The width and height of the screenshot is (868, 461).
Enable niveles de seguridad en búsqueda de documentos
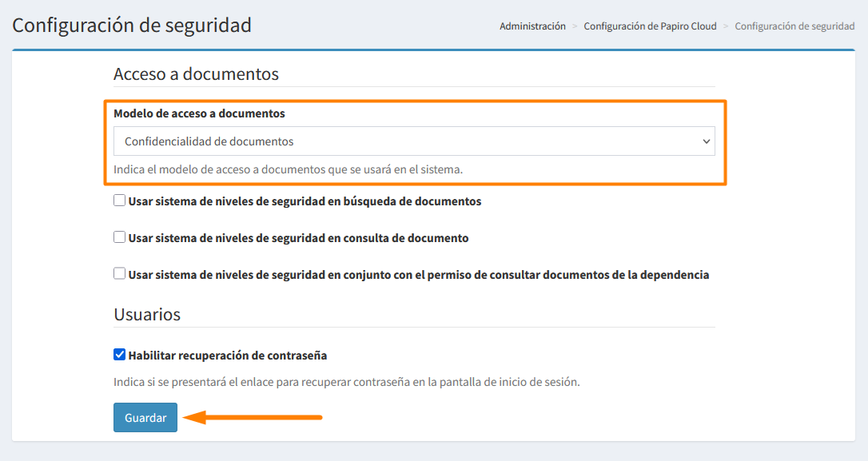(119, 201)
